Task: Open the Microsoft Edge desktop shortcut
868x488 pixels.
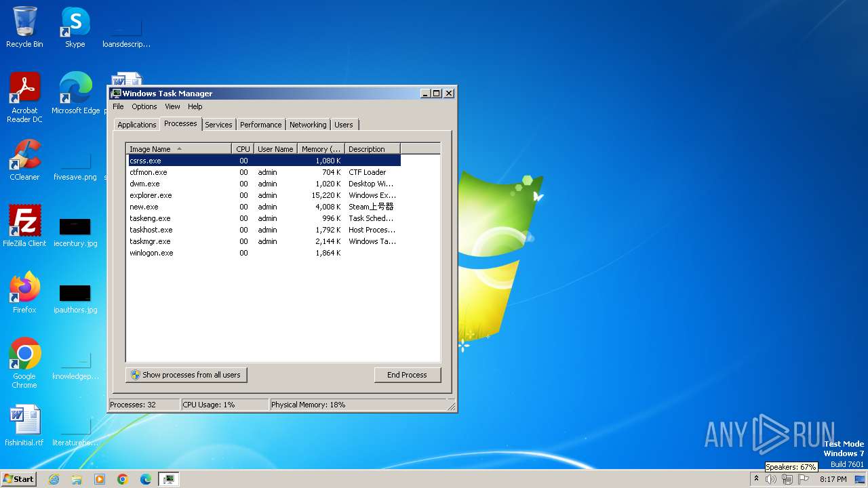Action: coord(75,94)
